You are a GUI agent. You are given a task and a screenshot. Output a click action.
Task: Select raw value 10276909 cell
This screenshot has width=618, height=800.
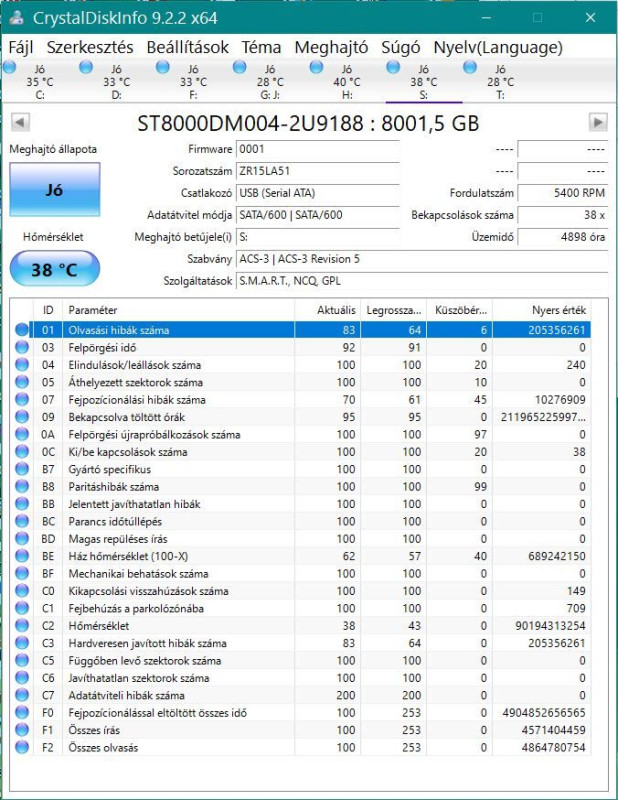coord(542,399)
